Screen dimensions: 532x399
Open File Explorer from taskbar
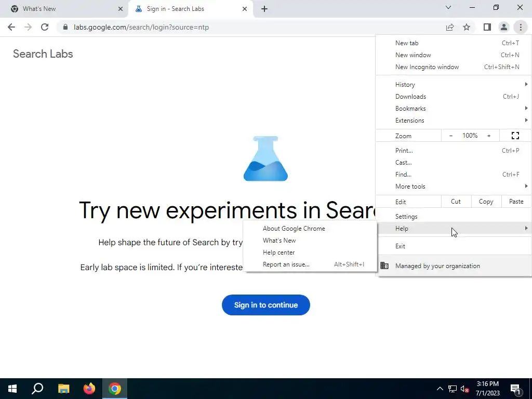tap(63, 389)
